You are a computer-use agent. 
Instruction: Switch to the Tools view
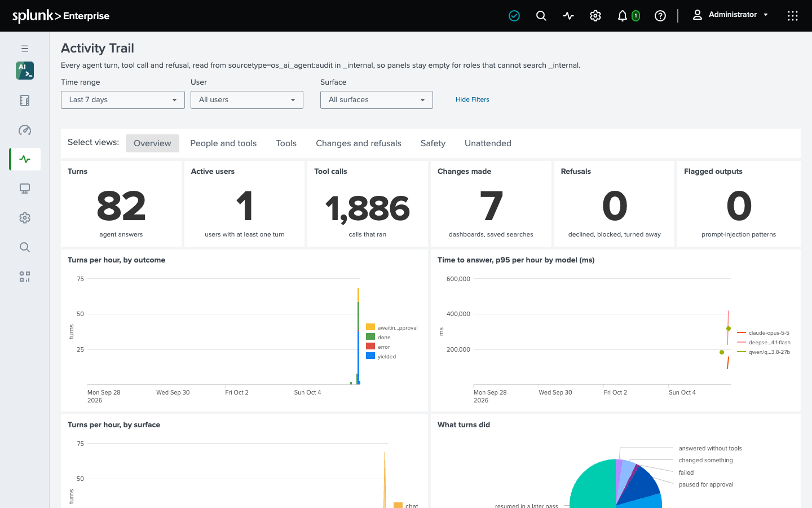pos(286,143)
